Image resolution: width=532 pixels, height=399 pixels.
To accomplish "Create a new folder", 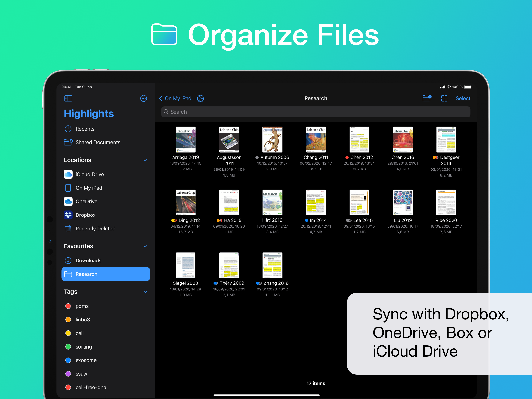I will point(427,98).
